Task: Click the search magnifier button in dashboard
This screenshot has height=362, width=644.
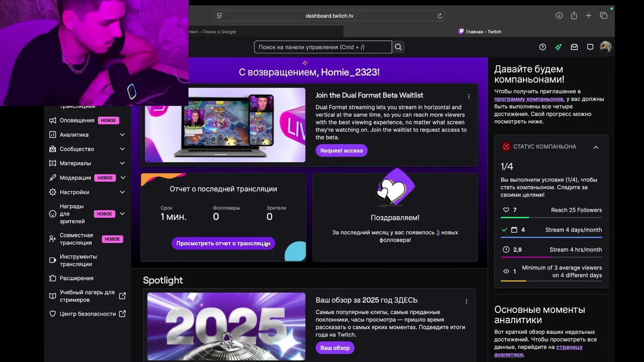Action: [x=398, y=47]
